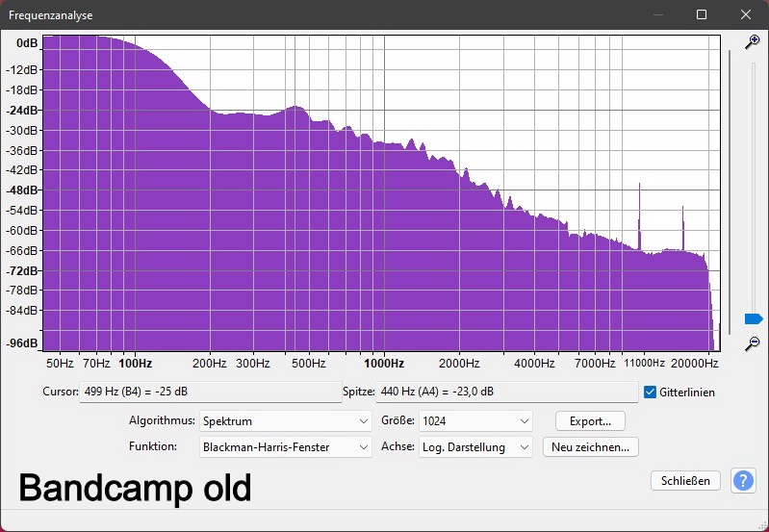Screen dimensions: 769x532
Task: Click the vertical scrollbar beside the graph
Action: pos(730,192)
